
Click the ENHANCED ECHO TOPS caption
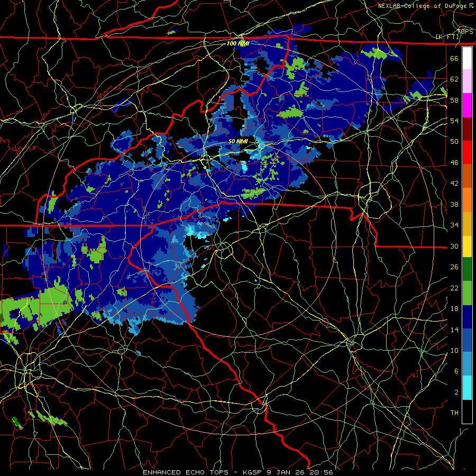click(186, 472)
